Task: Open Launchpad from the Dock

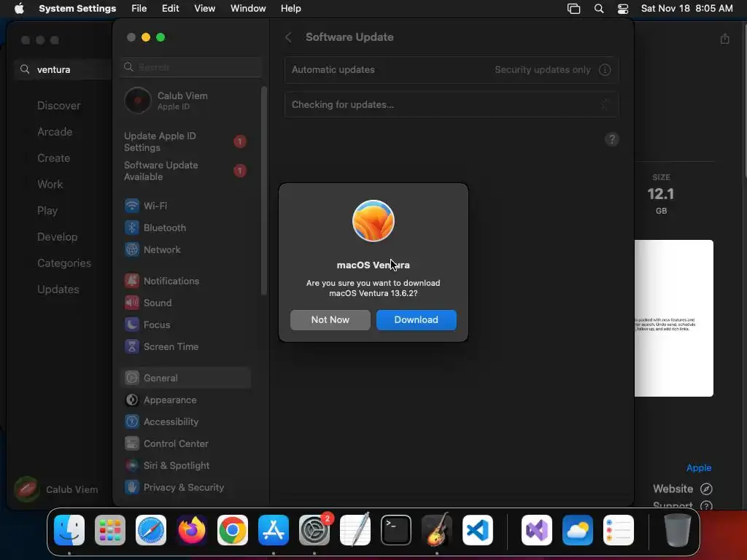Action: (x=110, y=530)
